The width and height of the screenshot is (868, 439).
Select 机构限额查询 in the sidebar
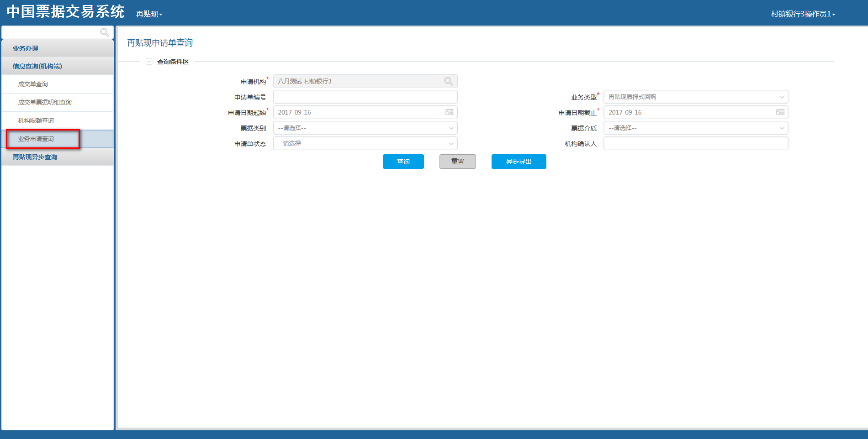tap(36, 120)
